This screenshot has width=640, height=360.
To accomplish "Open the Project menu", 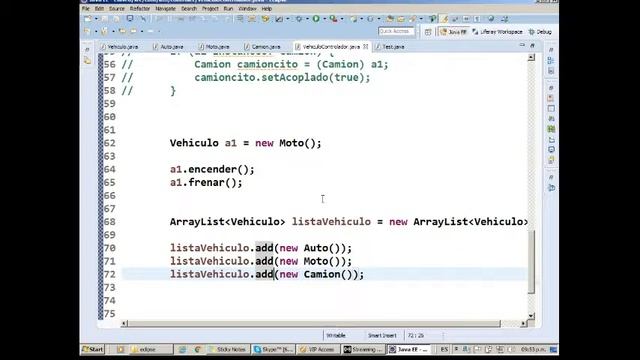I will coord(210,9).
